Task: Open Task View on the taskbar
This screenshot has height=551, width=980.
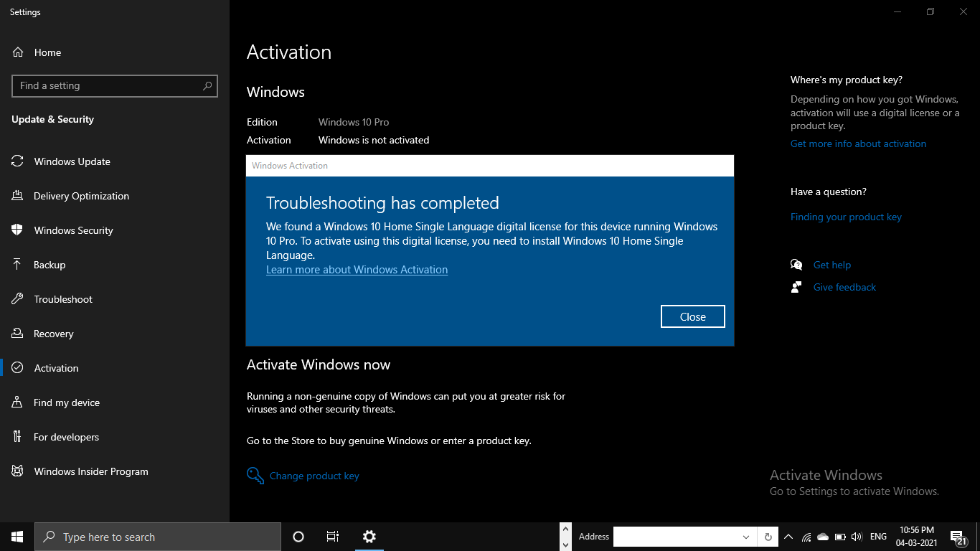Action: click(x=333, y=537)
